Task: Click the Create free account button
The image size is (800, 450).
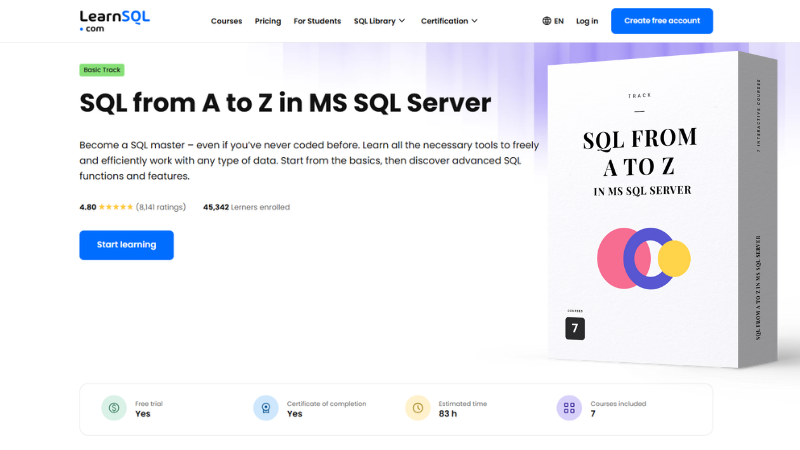Action: pos(662,21)
